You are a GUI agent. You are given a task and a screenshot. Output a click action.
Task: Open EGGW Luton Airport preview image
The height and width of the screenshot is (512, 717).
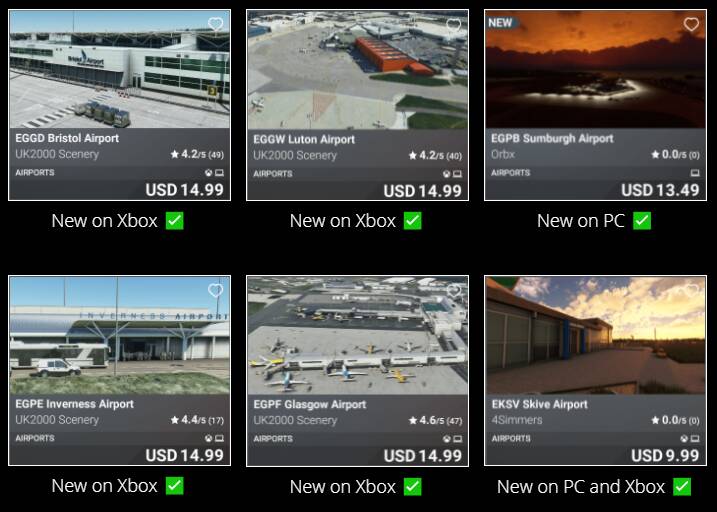point(358,70)
